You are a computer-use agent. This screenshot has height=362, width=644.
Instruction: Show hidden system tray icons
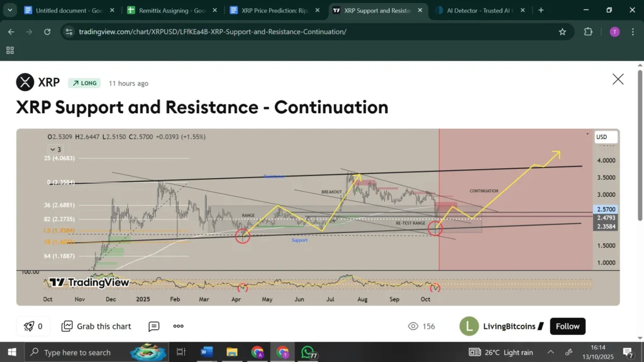pos(550,352)
